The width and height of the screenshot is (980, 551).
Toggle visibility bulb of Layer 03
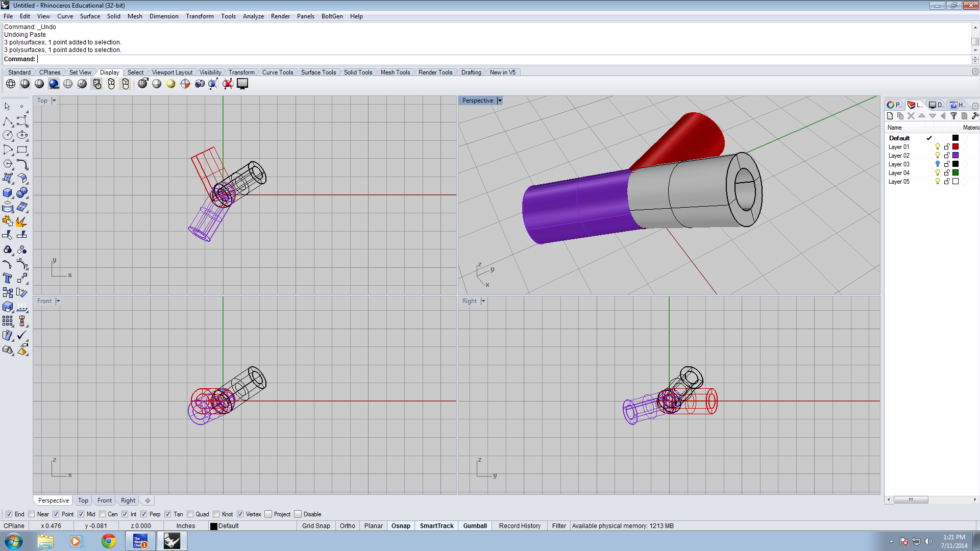(938, 164)
